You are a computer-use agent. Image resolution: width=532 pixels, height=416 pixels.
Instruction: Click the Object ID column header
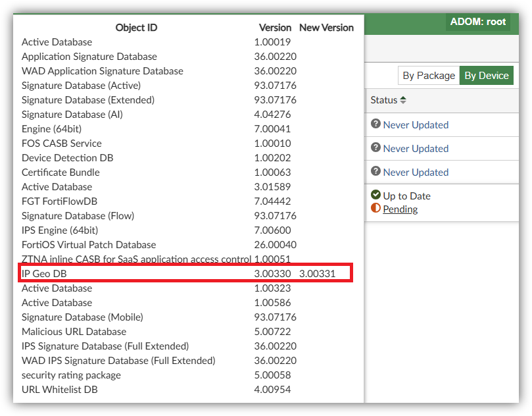(136, 28)
